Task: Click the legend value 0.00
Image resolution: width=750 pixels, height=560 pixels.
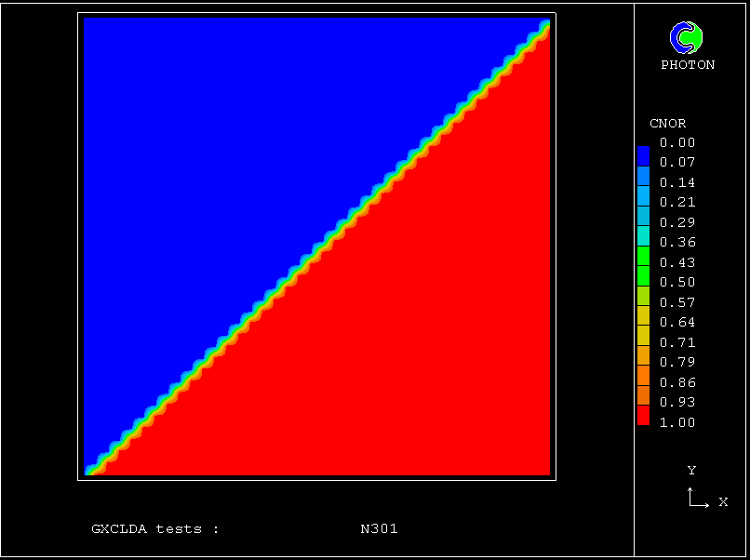Action: tap(677, 142)
